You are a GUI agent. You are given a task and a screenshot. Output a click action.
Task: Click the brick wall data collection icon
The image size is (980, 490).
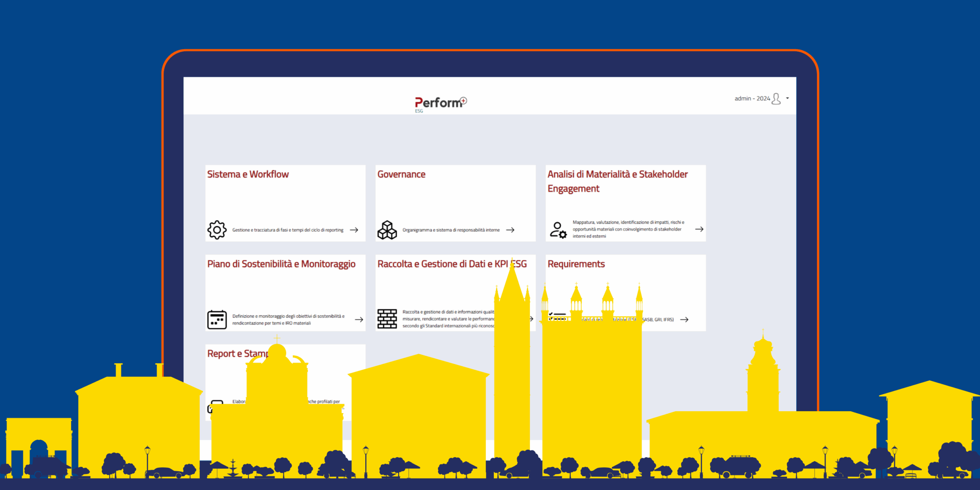387,319
